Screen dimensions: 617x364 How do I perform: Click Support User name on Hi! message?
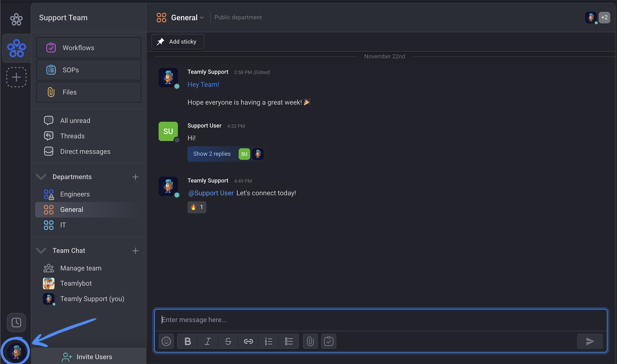(x=204, y=126)
